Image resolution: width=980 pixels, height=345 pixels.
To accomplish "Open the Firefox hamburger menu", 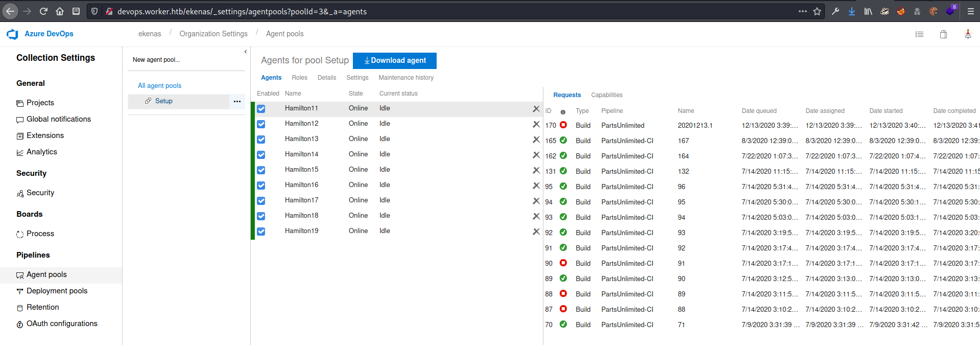I will 970,11.
